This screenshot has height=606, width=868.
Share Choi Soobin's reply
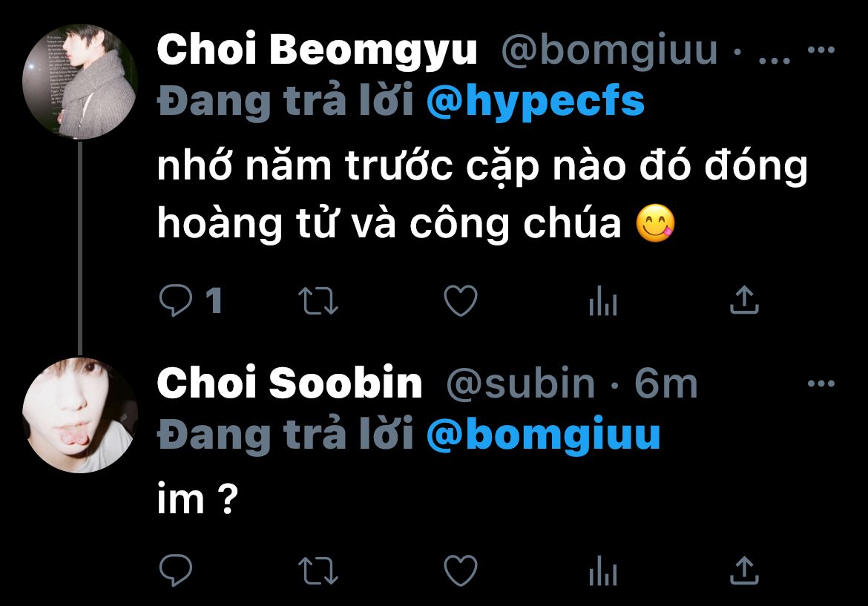(745, 570)
